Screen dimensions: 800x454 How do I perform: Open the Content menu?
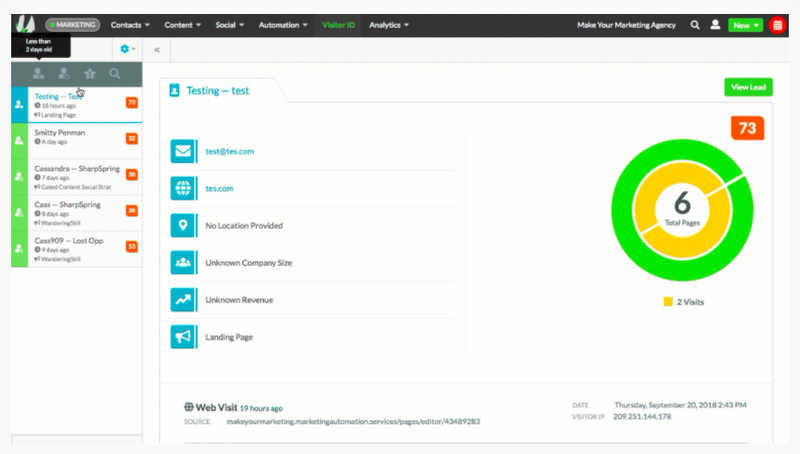[183, 24]
